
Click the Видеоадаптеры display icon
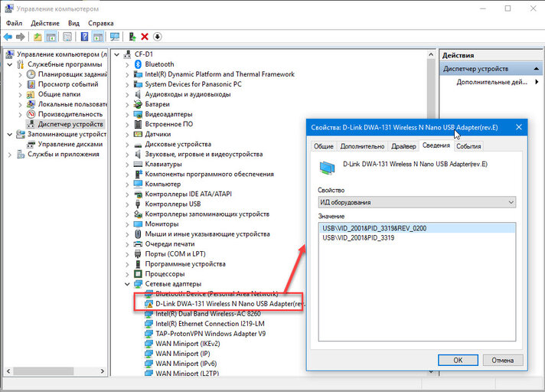138,114
